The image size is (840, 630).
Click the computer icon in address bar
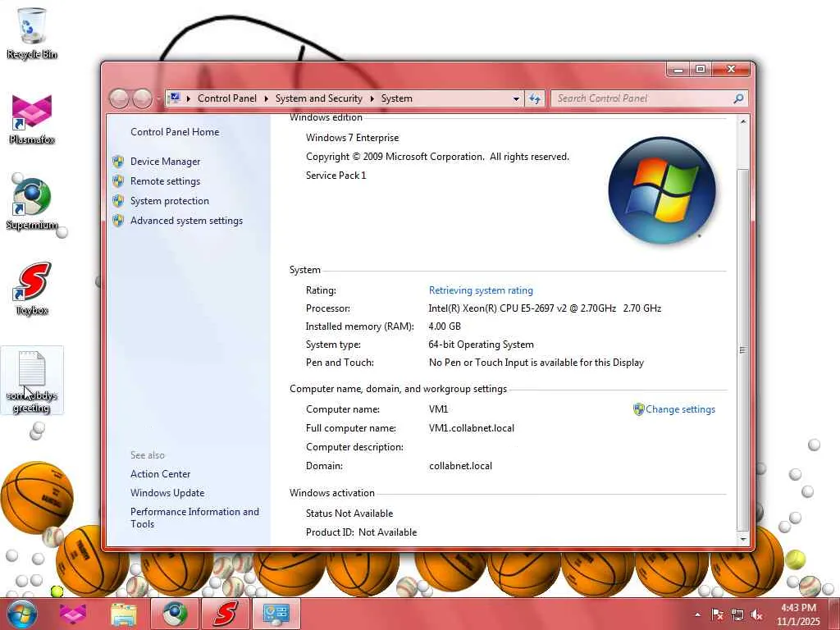click(174, 98)
